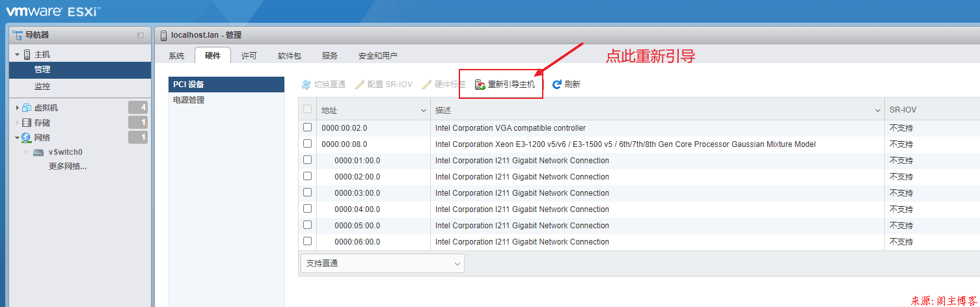Open the 描述 column header dropdown arrow
This screenshot has width=980, height=307.
878,111
